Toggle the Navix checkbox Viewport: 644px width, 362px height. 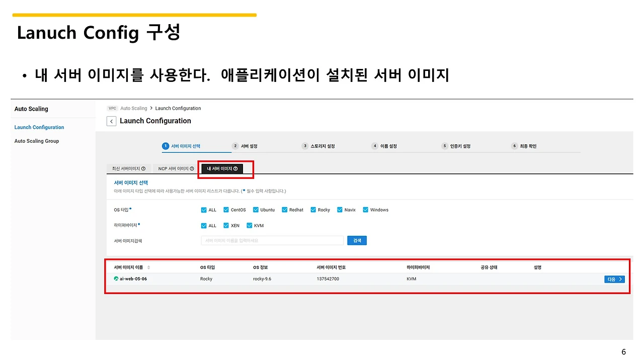point(340,210)
